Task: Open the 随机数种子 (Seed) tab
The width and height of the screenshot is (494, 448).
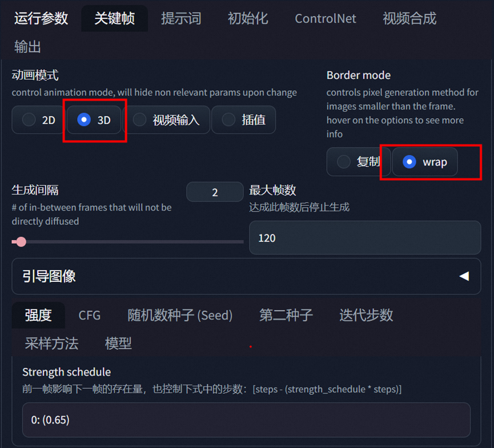Action: [180, 315]
